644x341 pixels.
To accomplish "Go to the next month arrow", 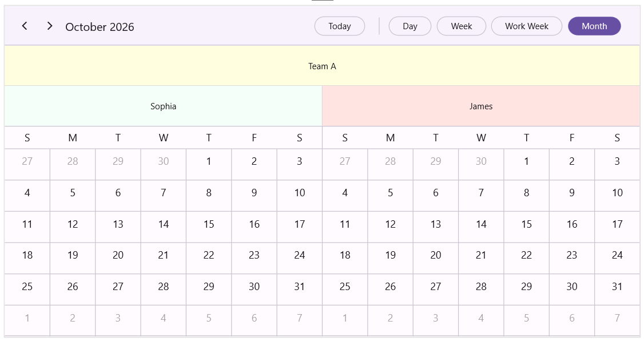I will coord(50,26).
